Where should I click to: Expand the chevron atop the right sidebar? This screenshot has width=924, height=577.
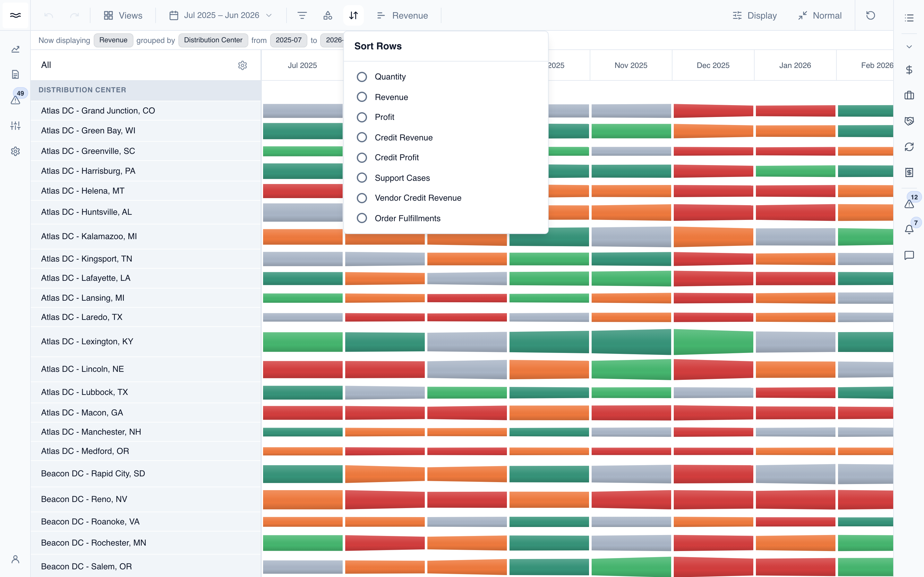(909, 46)
